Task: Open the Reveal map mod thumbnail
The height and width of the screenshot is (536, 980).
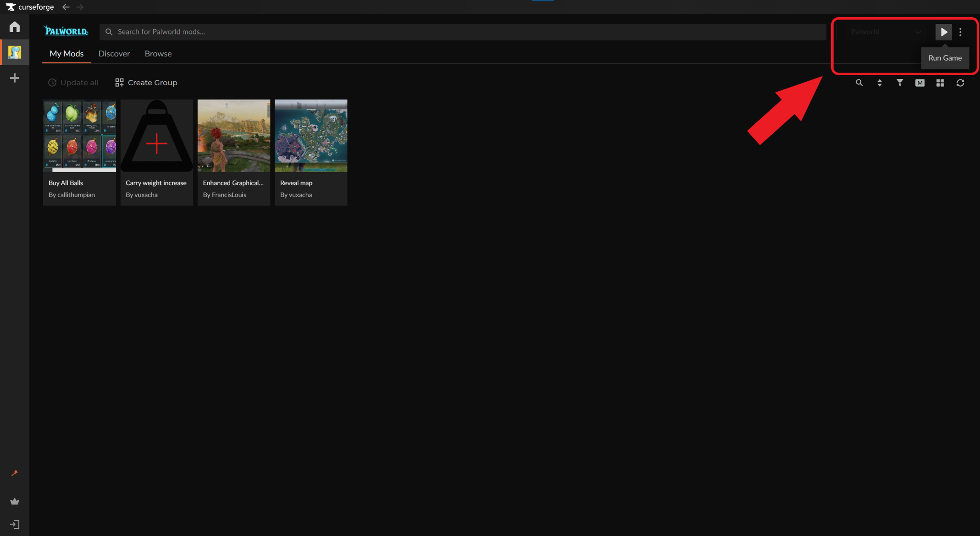Action: (311, 136)
